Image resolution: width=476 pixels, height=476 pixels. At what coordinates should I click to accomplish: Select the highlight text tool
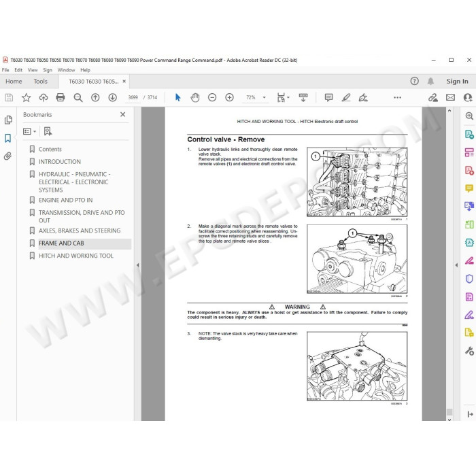tap(345, 97)
